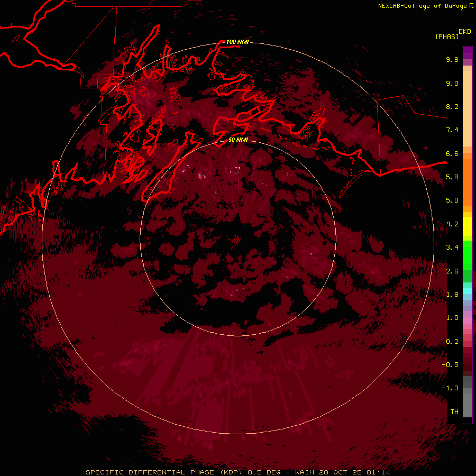Image resolution: width=476 pixels, height=476 pixels.
Task: Click the 5.8 value on color scale
Action: pos(452,177)
